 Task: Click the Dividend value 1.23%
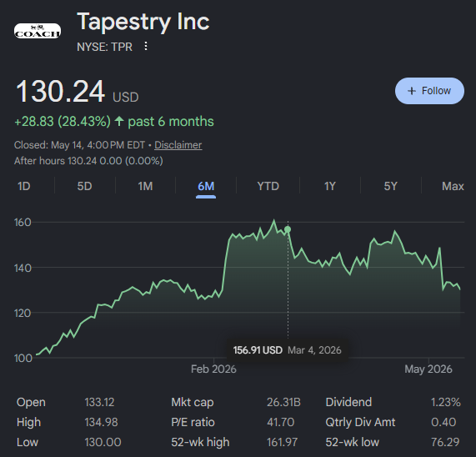[446, 402]
